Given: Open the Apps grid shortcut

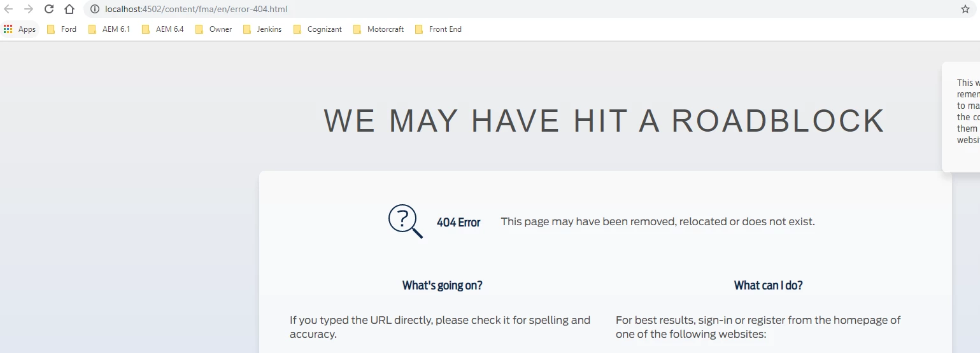Looking at the screenshot, I should click(20, 29).
